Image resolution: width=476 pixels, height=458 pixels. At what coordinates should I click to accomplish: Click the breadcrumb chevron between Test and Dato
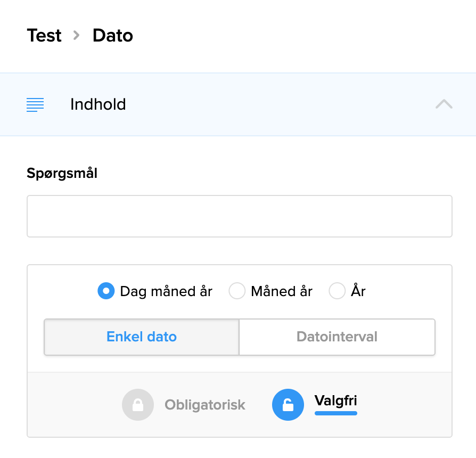[x=76, y=36]
